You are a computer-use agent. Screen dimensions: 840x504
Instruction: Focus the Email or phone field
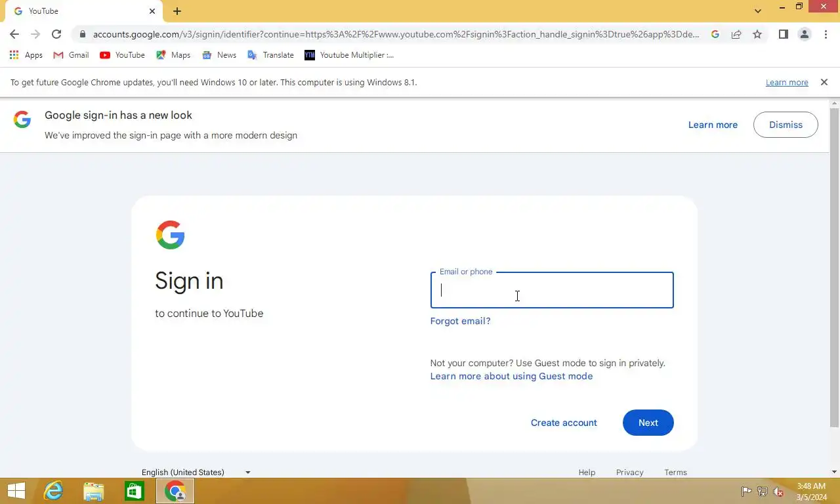(x=552, y=290)
